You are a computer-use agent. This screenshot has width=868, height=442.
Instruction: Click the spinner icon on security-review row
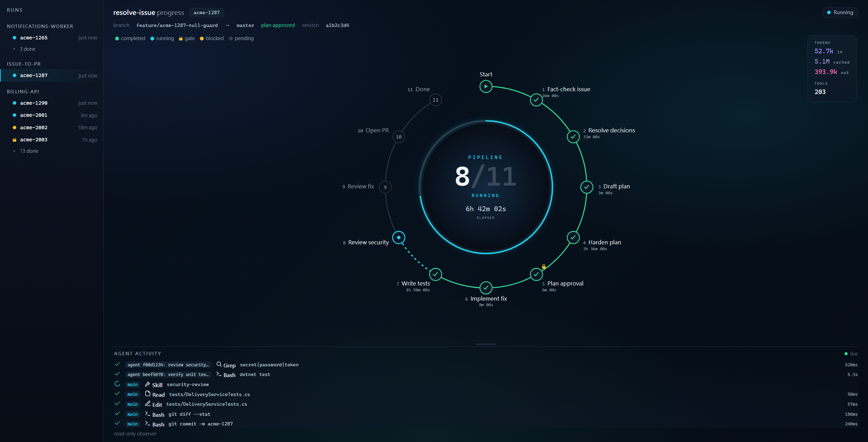pyautogui.click(x=117, y=384)
